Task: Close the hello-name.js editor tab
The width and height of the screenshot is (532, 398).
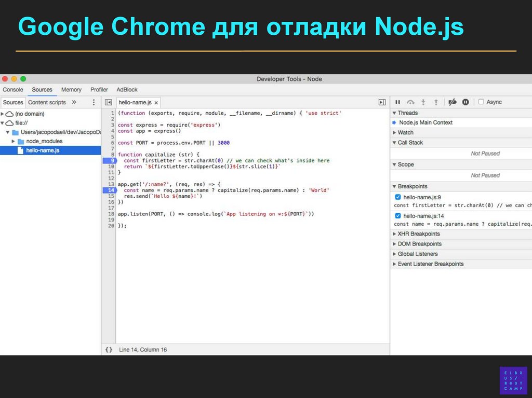Action: pyautogui.click(x=156, y=103)
